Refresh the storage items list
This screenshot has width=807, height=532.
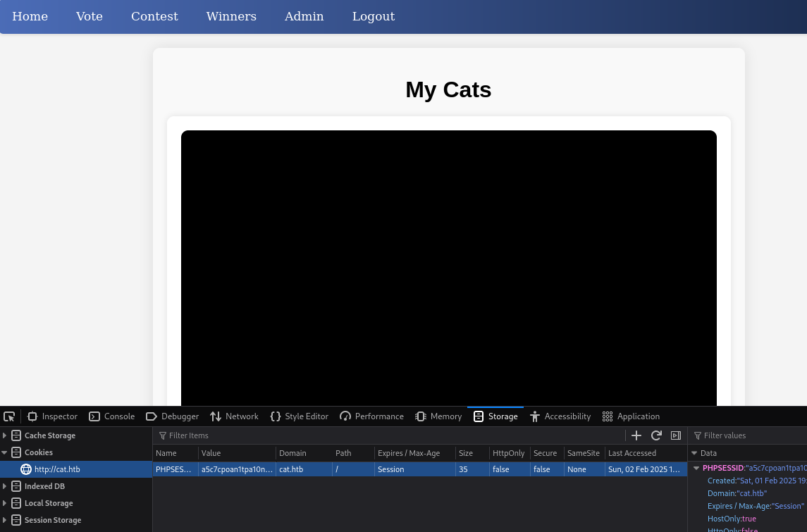point(656,435)
